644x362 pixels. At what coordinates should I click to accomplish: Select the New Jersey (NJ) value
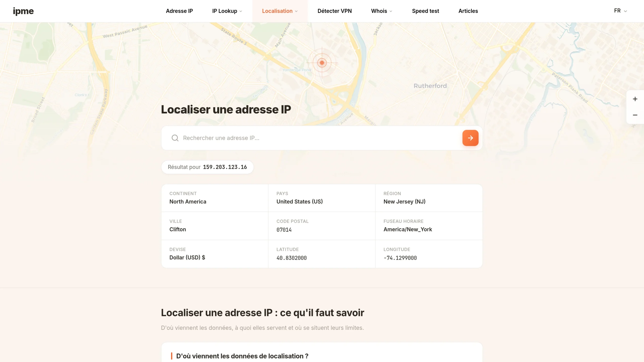tap(404, 202)
